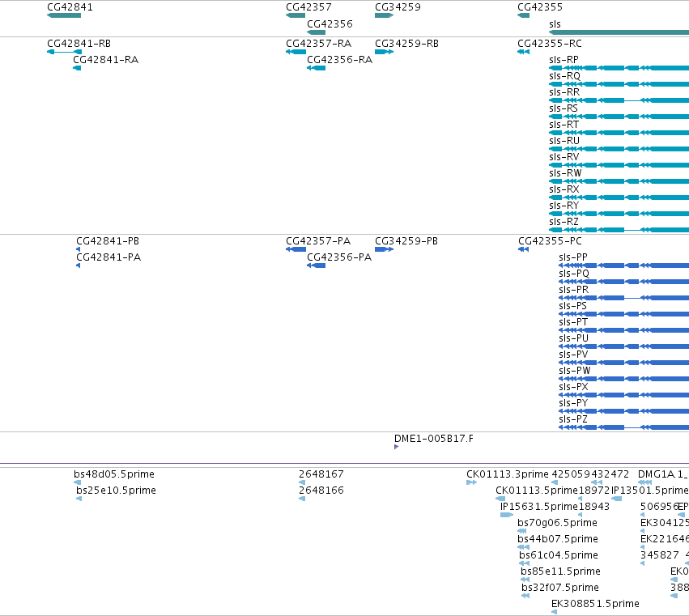Screen dimensions: 689x616
Task: Select EST bs61c04.5prime
Action: [x=524, y=563]
